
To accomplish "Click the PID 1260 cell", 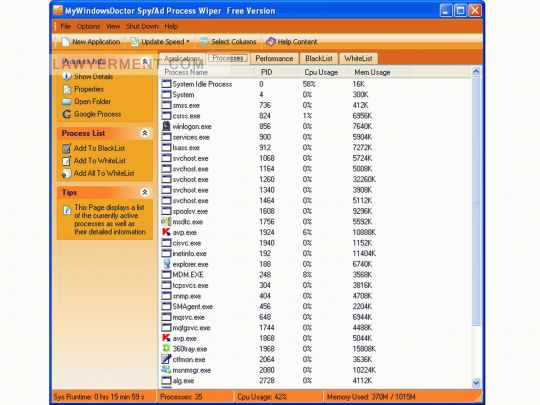I will (x=267, y=179).
